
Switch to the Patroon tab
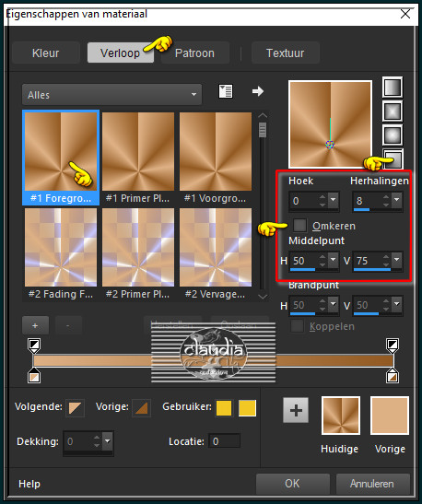194,53
